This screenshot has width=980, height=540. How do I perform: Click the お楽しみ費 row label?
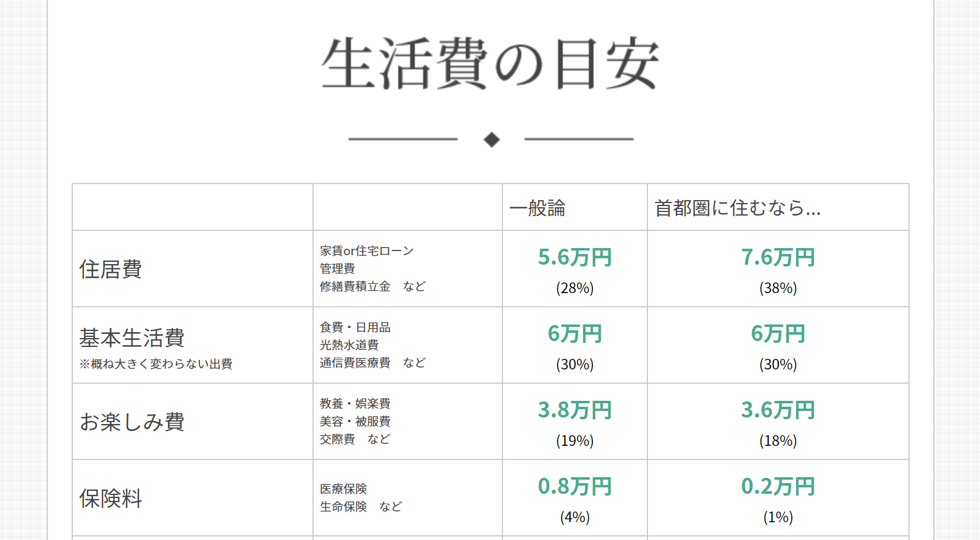click(132, 422)
